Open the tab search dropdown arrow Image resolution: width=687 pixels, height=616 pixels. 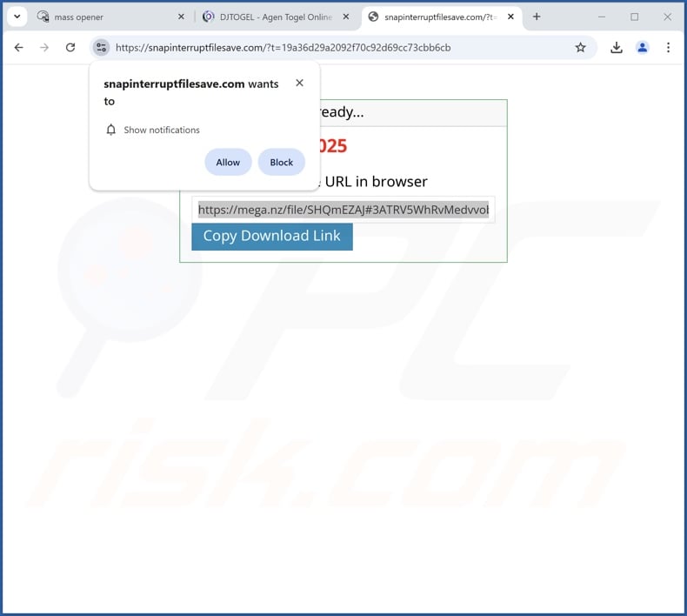[17, 17]
